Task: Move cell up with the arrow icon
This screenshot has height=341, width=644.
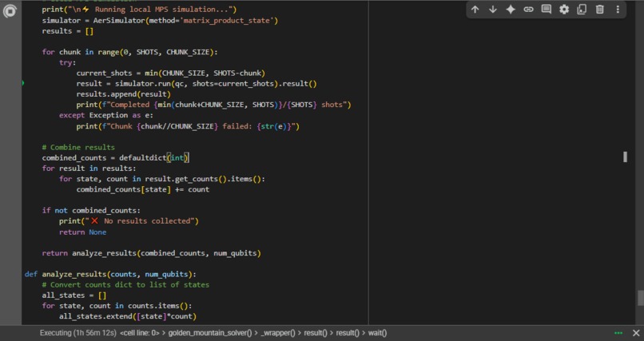Action: click(475, 10)
